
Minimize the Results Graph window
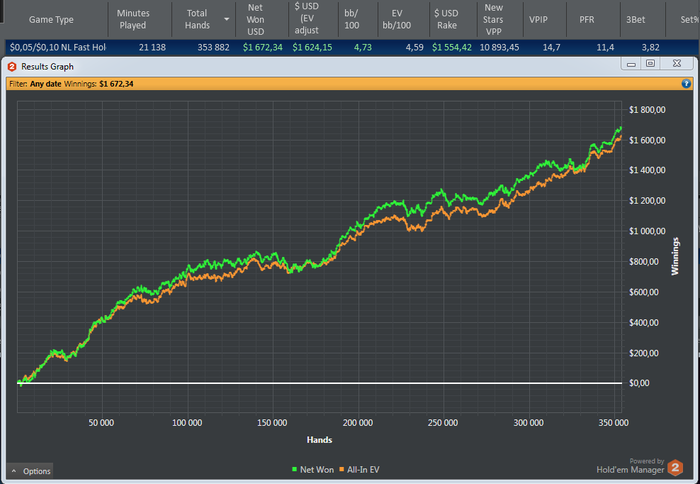(631, 63)
